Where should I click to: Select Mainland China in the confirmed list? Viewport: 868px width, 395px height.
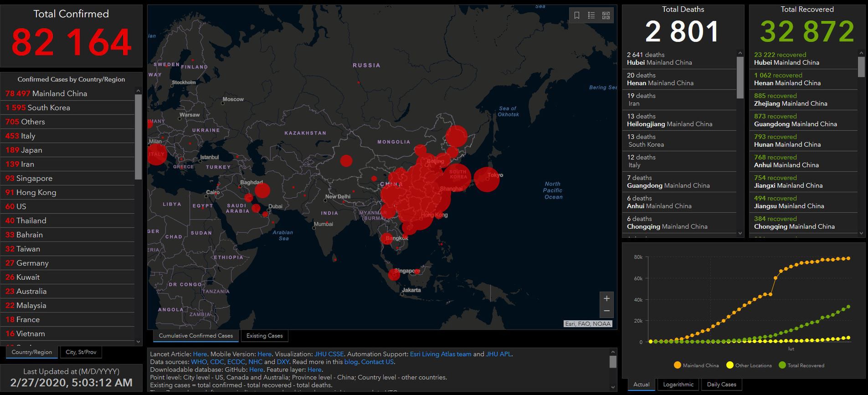[x=67, y=93]
